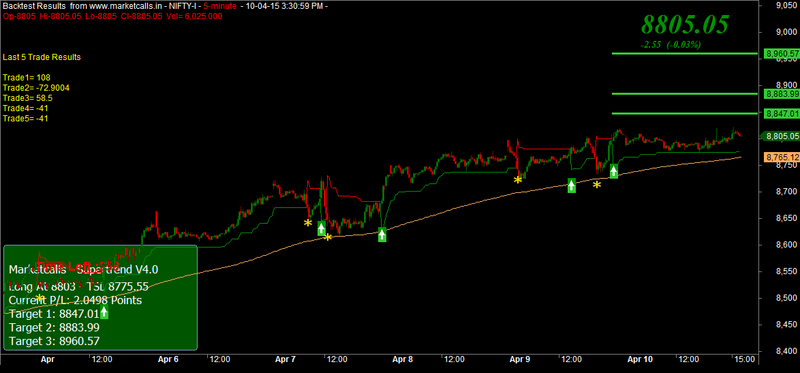Click Target 3: 8960.57 in info panel
Screen dimensions: 800x373
pos(55,341)
